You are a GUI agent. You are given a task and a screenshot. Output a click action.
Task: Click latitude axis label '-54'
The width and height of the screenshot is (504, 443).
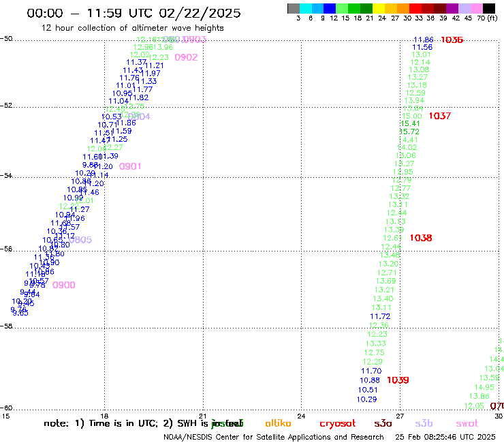pos(6,175)
